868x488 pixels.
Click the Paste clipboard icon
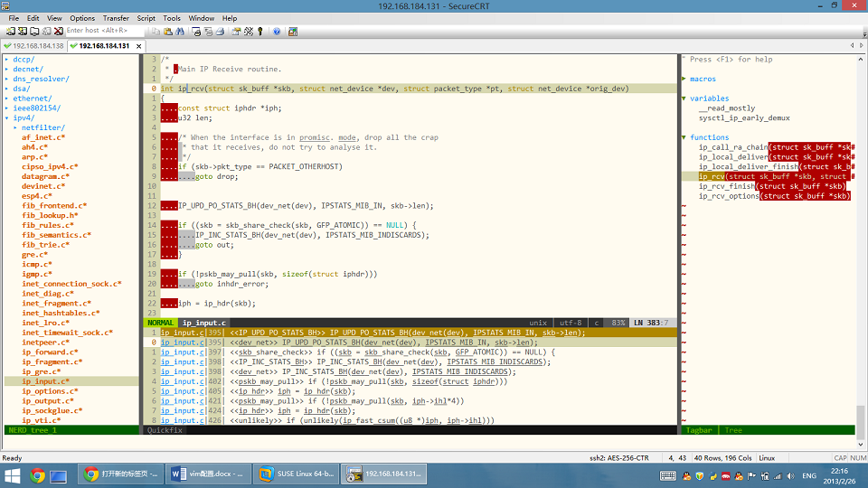coord(168,32)
